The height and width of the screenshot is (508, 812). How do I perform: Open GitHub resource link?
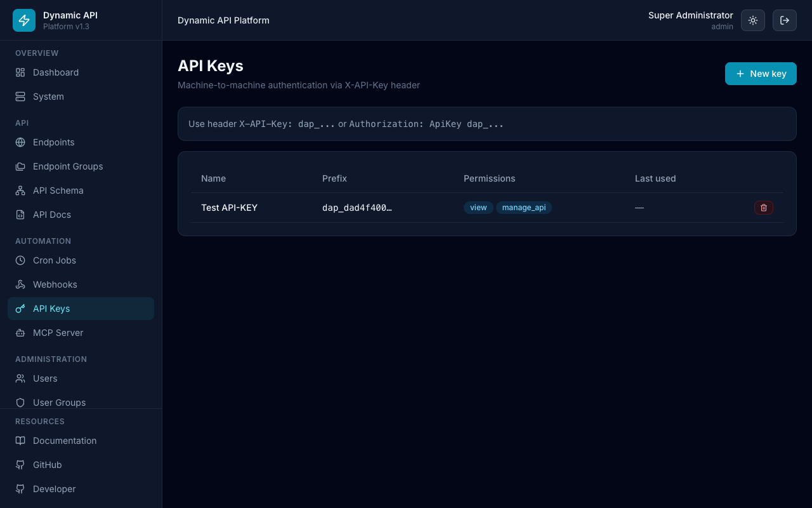(81, 465)
